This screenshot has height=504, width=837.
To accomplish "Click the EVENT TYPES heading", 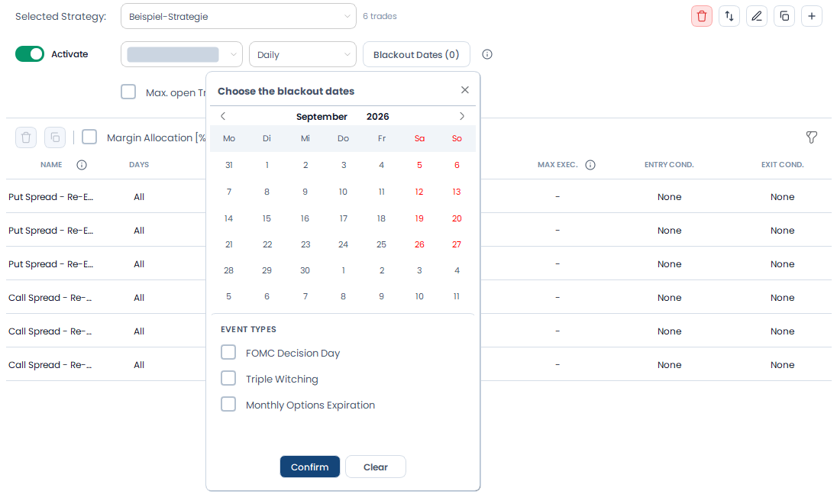I will pos(248,329).
